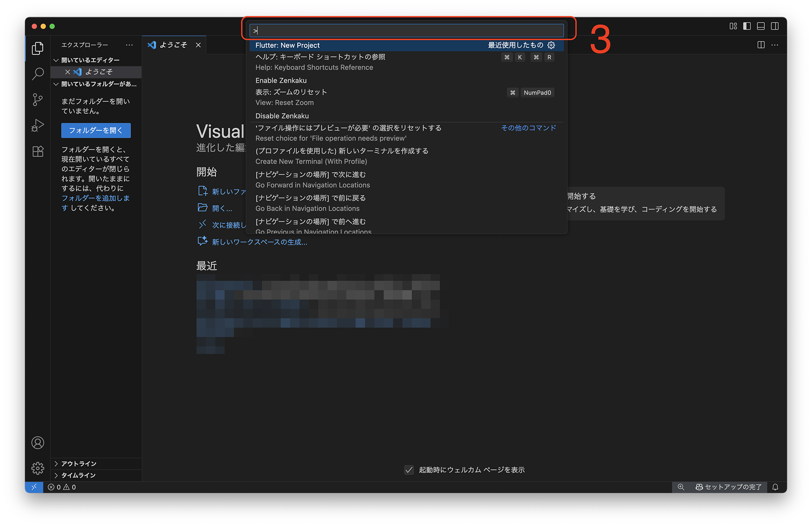Select the ようこそ editor tab
812x526 pixels.
pyautogui.click(x=173, y=45)
